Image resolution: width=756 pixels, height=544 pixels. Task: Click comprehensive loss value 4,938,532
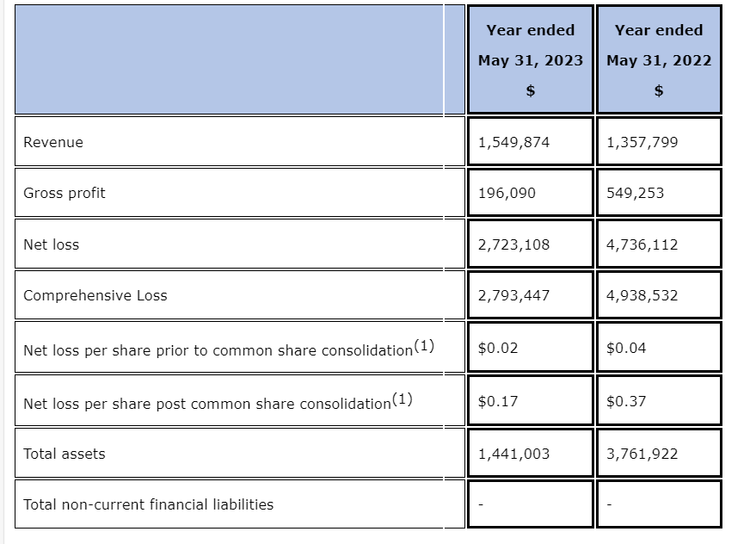tap(642, 295)
